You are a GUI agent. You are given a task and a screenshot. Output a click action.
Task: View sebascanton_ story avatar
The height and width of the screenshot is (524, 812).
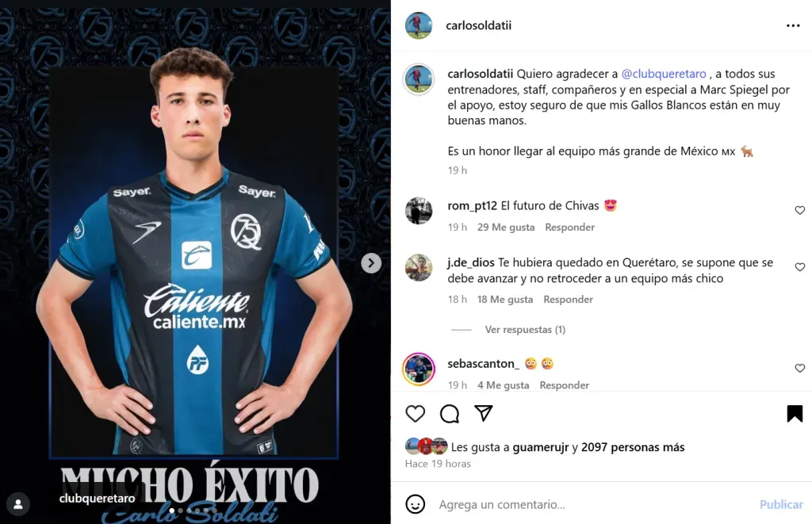(419, 369)
